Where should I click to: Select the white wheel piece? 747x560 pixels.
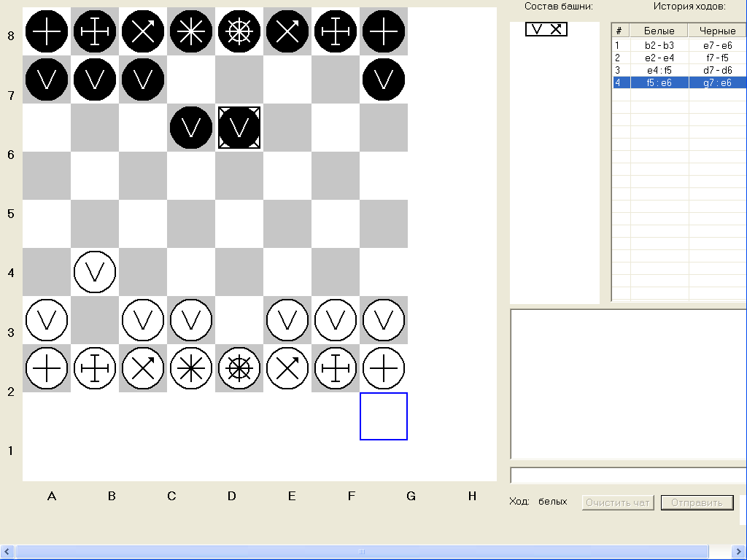[x=239, y=368]
